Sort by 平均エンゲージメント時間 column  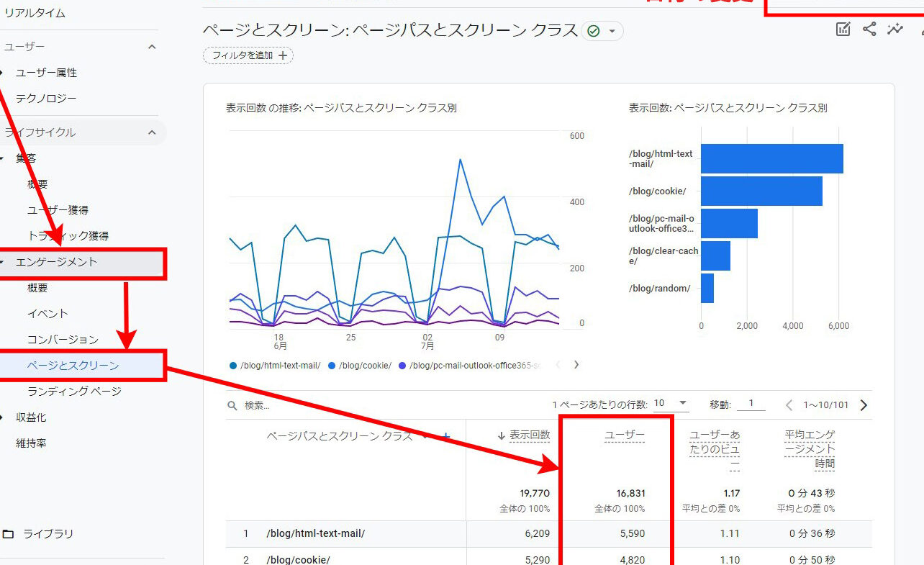810,450
